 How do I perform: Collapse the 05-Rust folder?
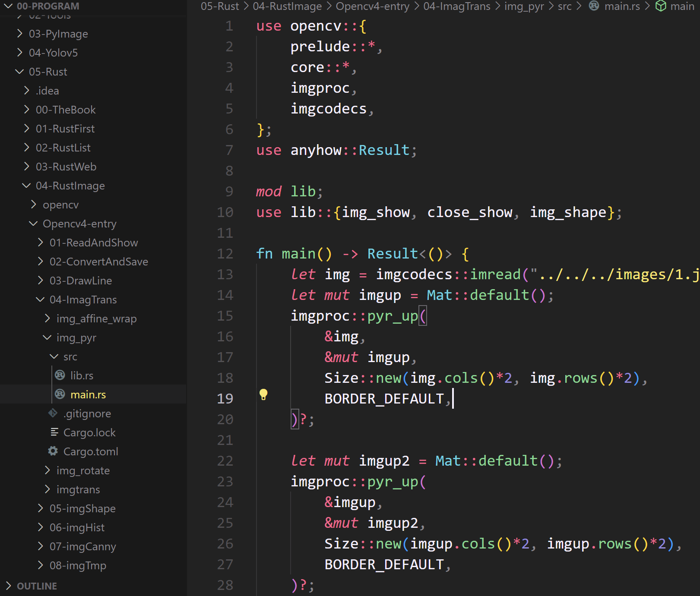click(x=19, y=72)
